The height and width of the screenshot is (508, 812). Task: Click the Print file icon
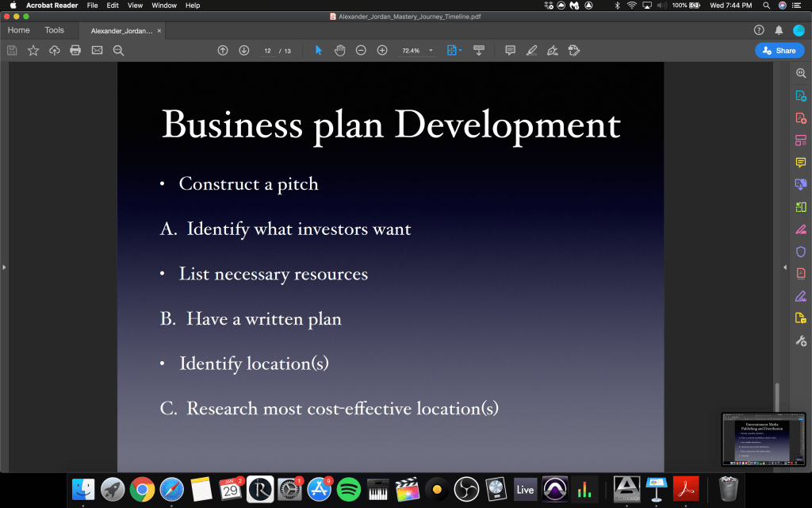[x=75, y=50]
